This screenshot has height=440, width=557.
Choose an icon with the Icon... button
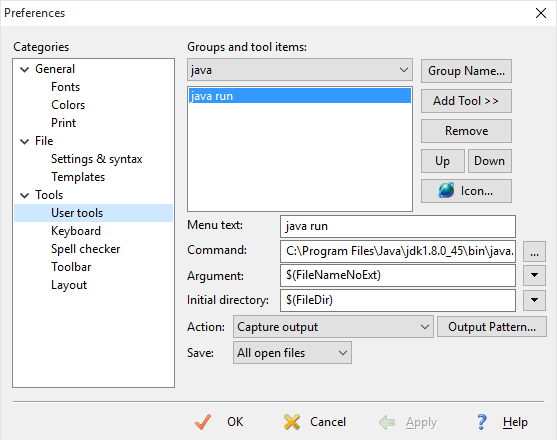(x=466, y=191)
